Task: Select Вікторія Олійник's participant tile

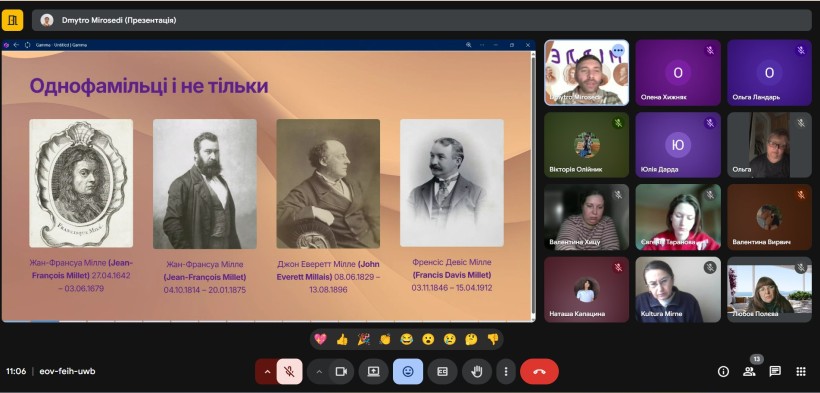Action: pos(586,145)
